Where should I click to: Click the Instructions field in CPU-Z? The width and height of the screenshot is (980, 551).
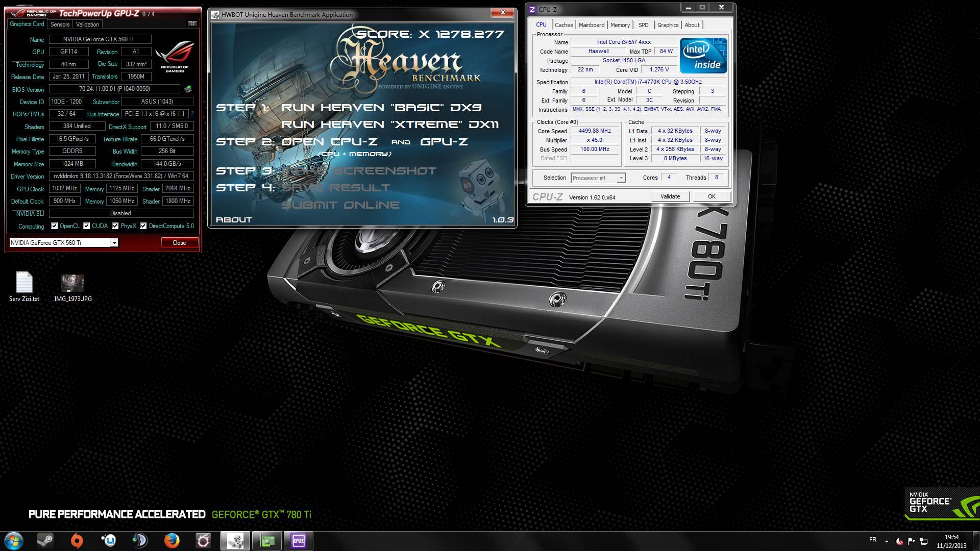coord(648,110)
